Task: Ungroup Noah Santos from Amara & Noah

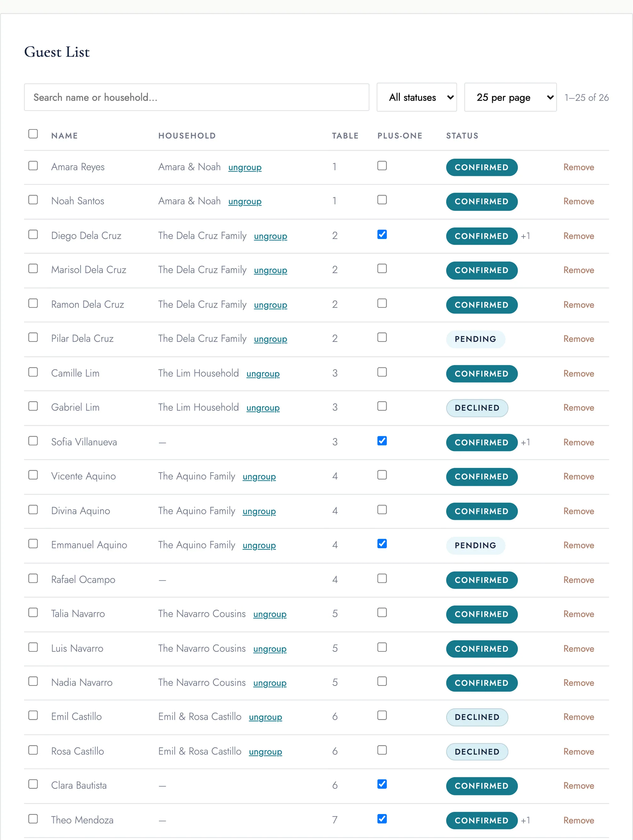Action: pyautogui.click(x=245, y=201)
